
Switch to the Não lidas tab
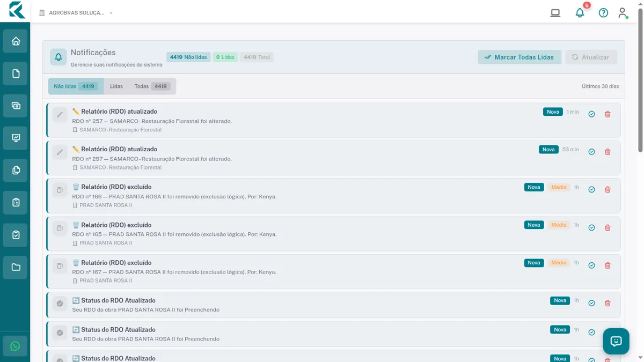point(76,86)
